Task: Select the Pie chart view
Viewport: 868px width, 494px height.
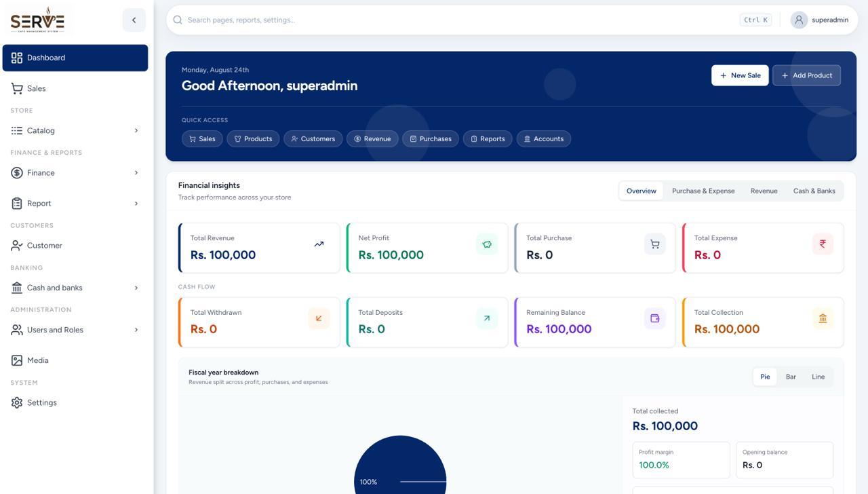Action: tap(765, 377)
